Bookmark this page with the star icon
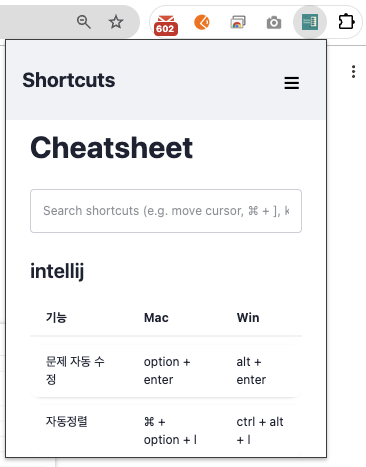This screenshot has height=467, width=366. coord(116,22)
